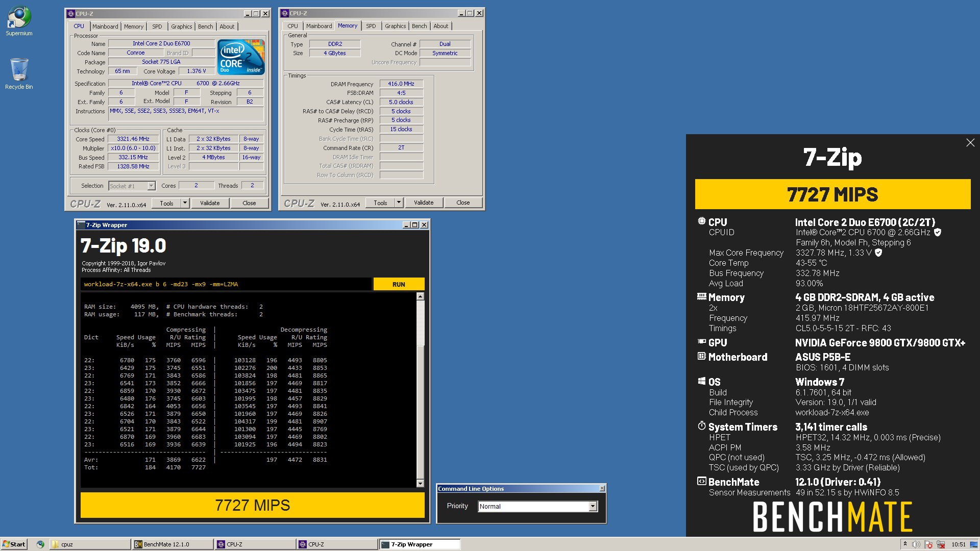Viewport: 980px width, 551px height.
Task: Select the Bench tab in right CPU-Z window
Action: (x=420, y=26)
